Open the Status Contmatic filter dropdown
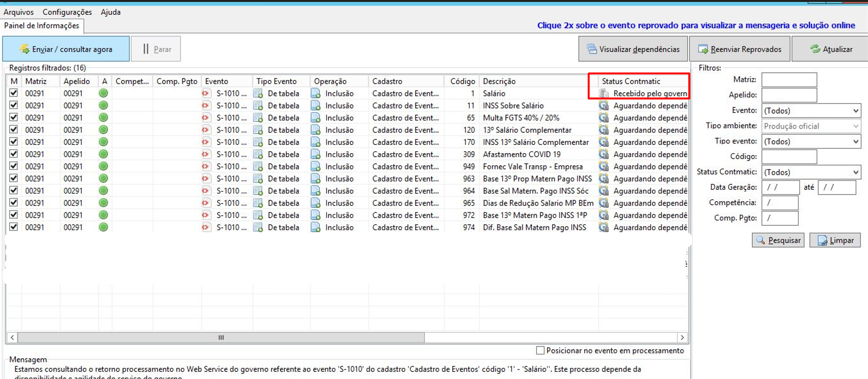This screenshot has width=868, height=379. point(811,172)
